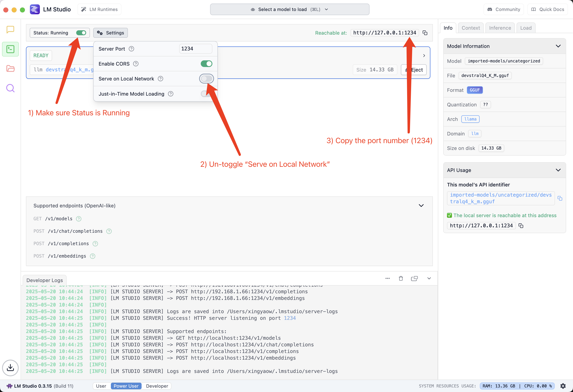Open the Discover magnifier sidebar icon
The width and height of the screenshot is (573, 392).
[x=10, y=88]
